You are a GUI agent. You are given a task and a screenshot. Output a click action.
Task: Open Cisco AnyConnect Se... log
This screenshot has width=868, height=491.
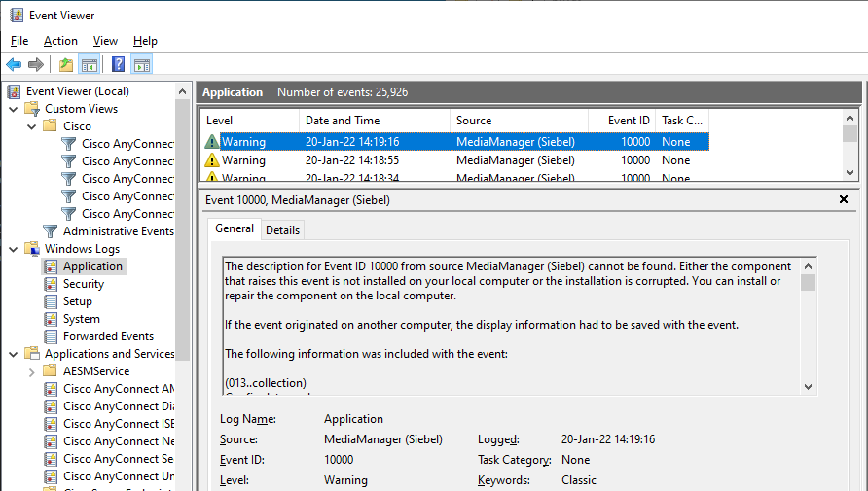[x=119, y=459]
